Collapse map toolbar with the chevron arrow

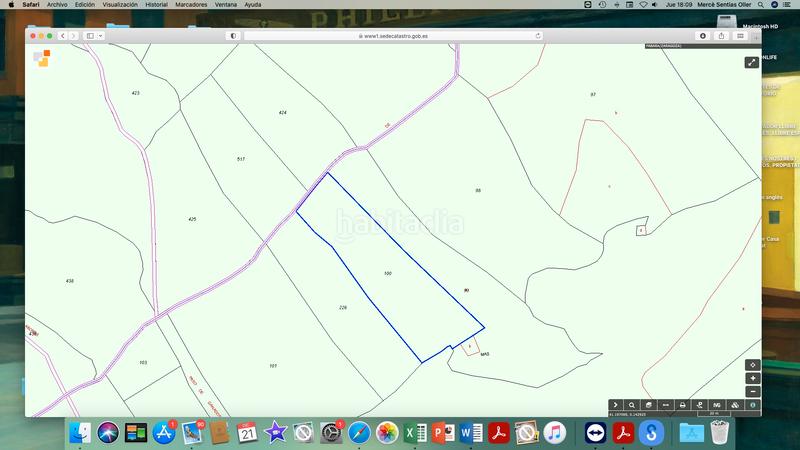click(x=616, y=405)
